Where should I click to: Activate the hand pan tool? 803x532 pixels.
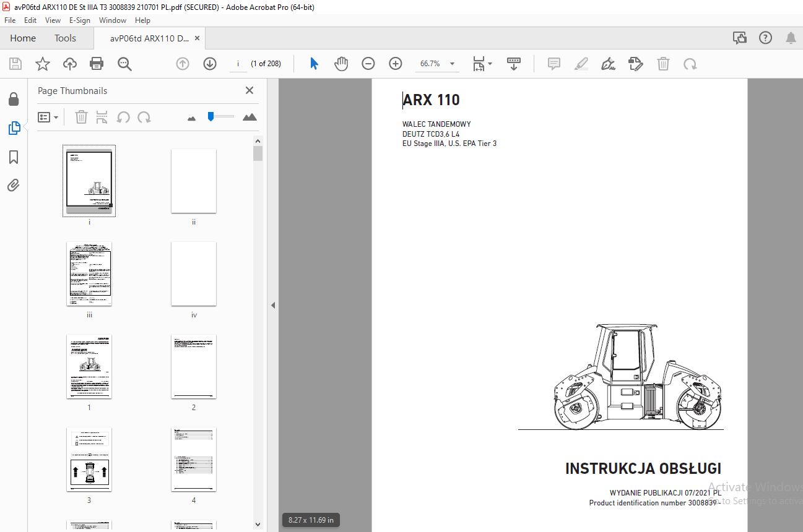(341, 64)
